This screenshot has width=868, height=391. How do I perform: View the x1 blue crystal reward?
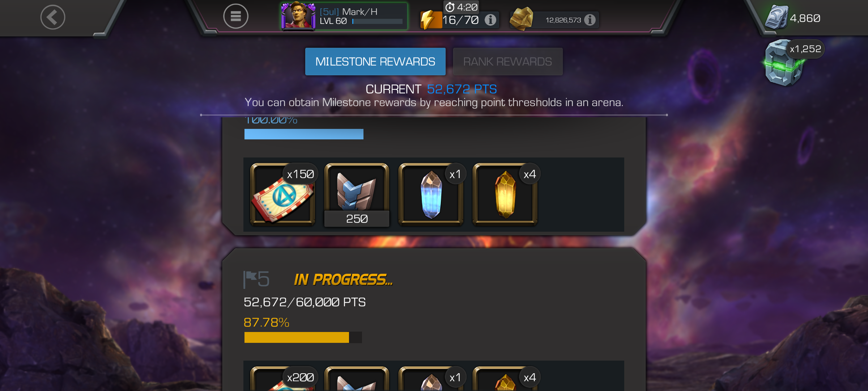pyautogui.click(x=431, y=194)
